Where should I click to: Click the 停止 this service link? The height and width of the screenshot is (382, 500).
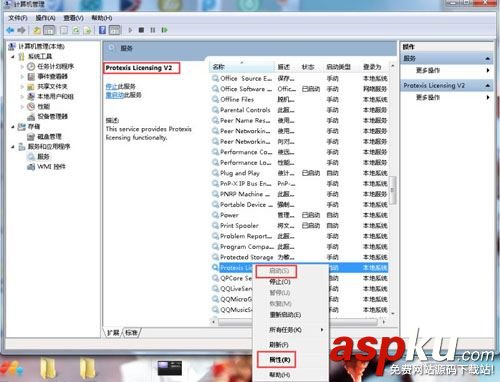tap(110, 86)
